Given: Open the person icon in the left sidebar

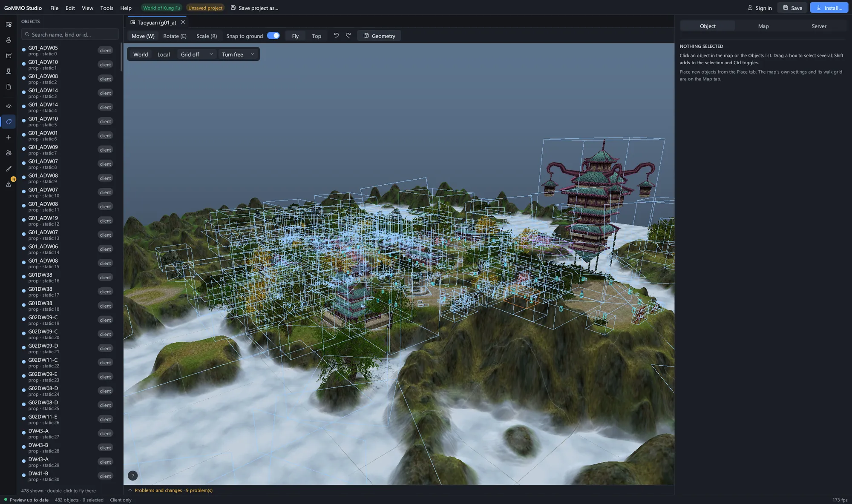Looking at the screenshot, I should coord(9,40).
